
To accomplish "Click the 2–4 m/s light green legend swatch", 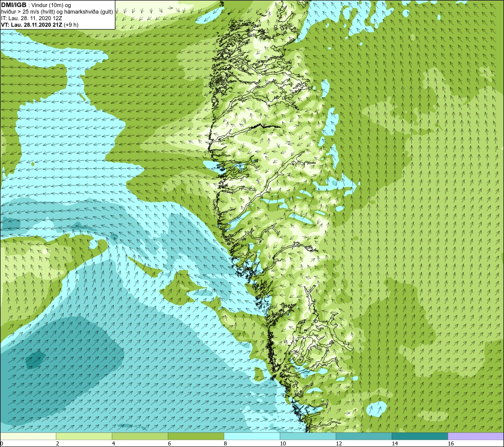I will pos(84,436).
